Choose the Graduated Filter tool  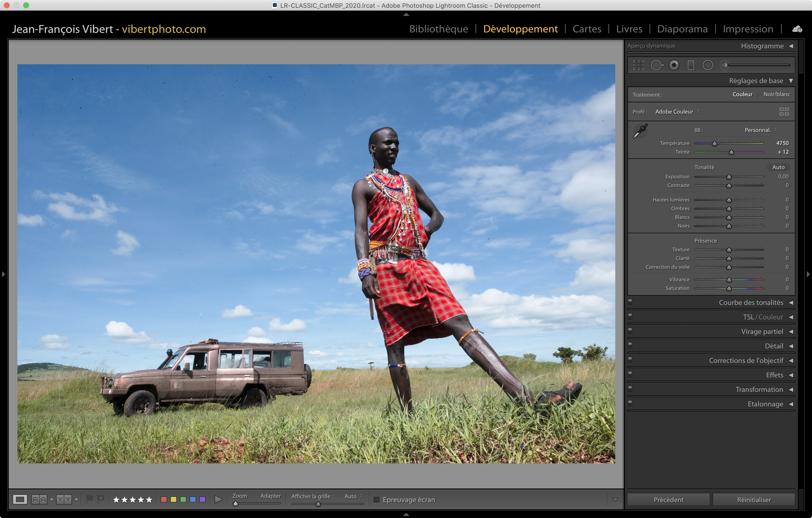tap(691, 65)
